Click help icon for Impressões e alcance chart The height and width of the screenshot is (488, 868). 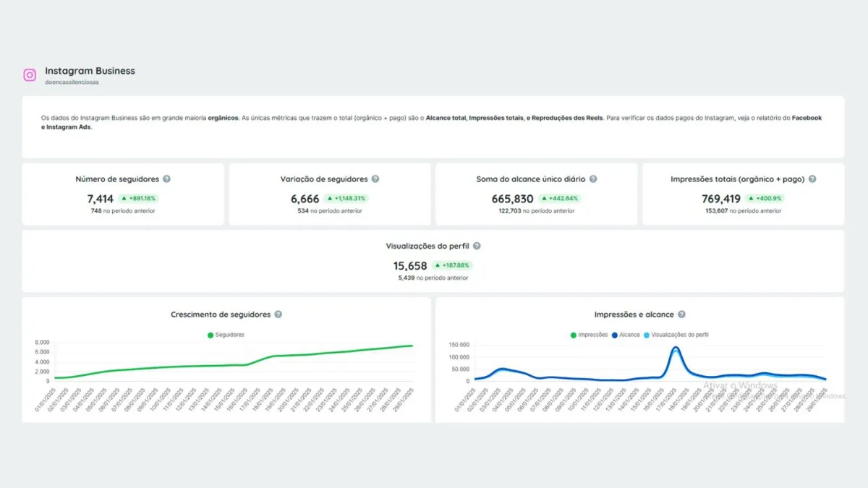(681, 314)
